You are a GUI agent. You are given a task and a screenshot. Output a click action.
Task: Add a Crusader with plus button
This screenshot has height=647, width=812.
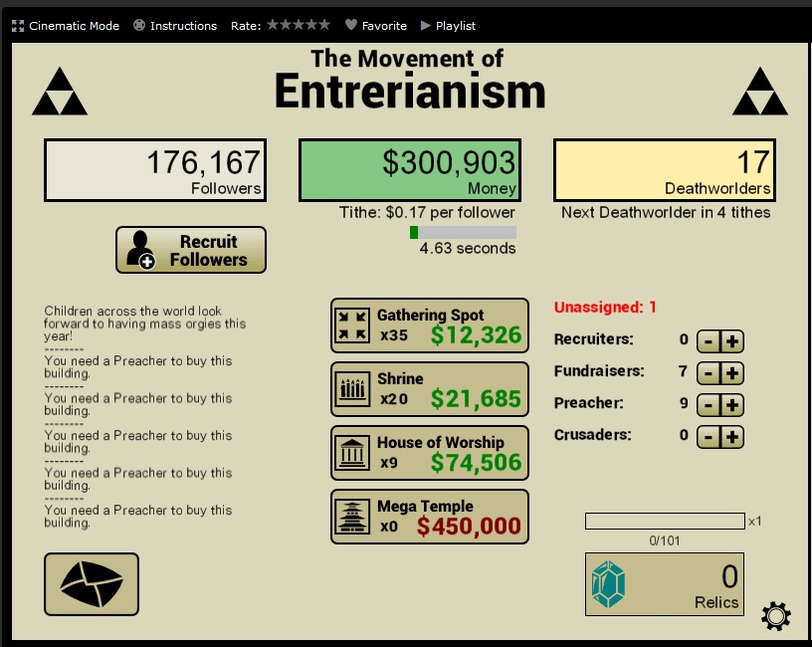[732, 437]
